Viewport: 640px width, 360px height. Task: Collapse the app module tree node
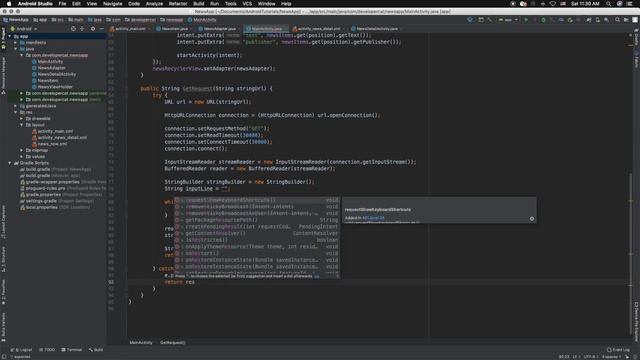point(10,36)
